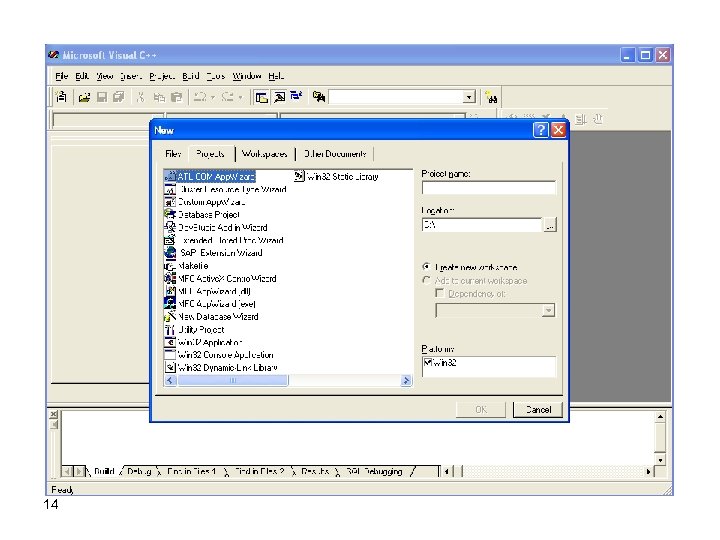Screen dimensions: 720x540
Task: Click the Cut toolbar icon
Action: 141,97
